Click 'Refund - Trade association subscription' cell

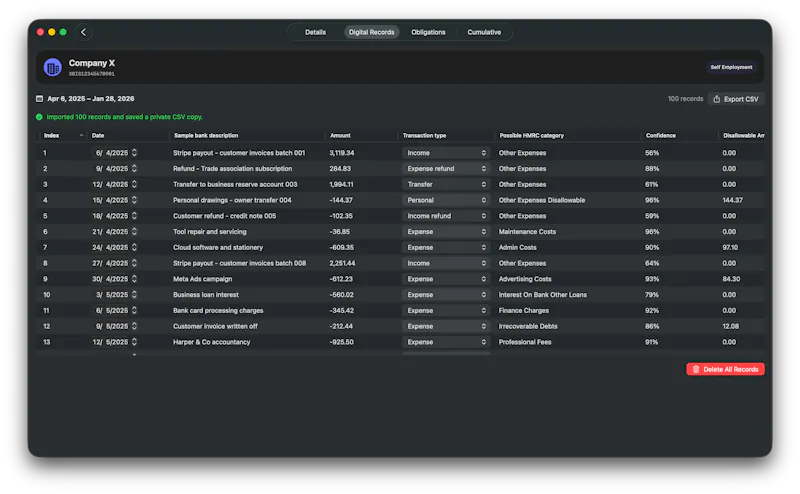pos(232,168)
